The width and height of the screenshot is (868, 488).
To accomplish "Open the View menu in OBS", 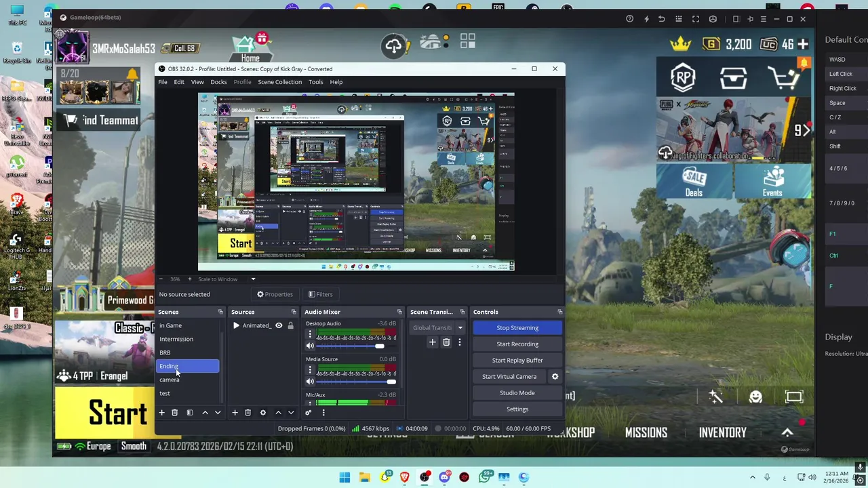I will [197, 82].
